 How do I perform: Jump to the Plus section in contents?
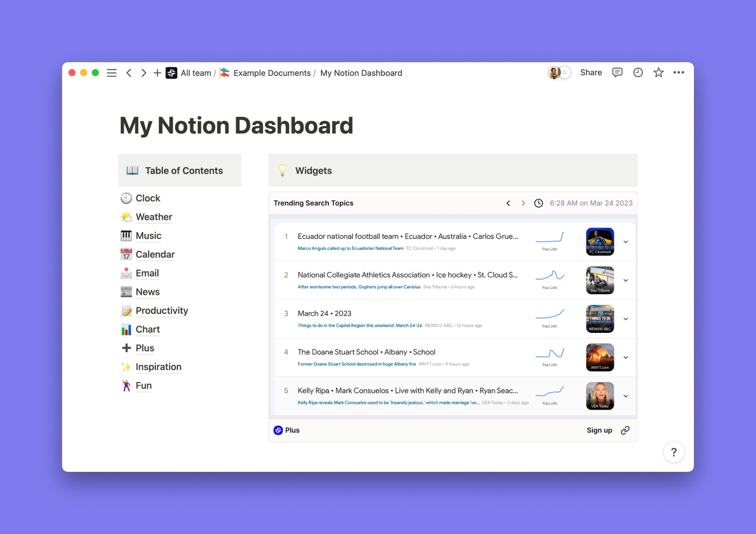tap(145, 348)
